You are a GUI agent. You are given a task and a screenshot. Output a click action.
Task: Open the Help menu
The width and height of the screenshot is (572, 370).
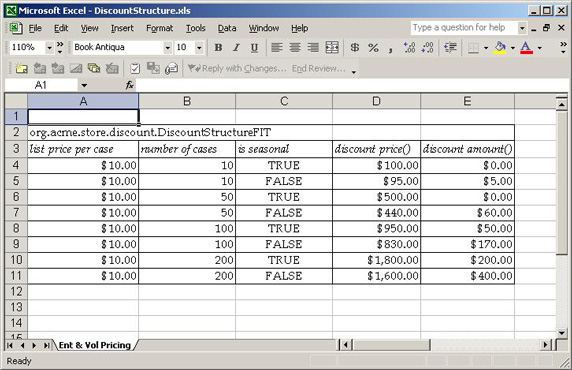click(299, 28)
